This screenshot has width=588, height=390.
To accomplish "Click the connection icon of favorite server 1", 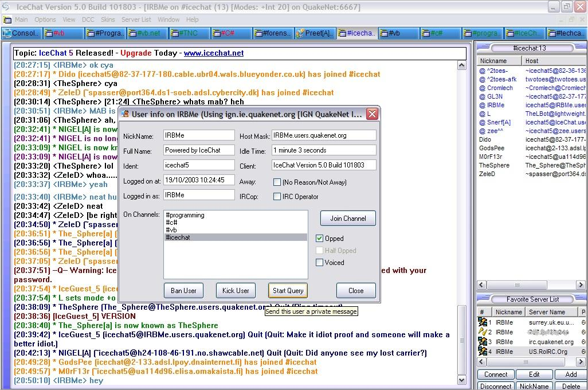I will tap(482, 322).
